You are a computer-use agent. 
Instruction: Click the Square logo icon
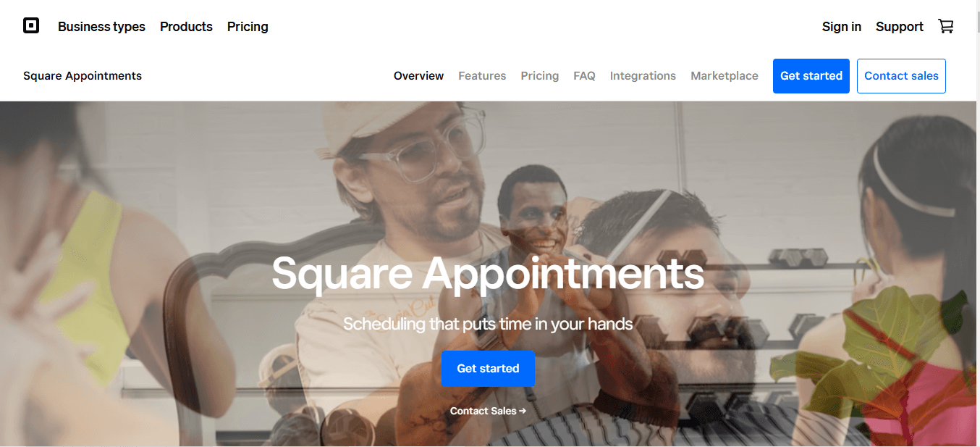[x=31, y=26]
